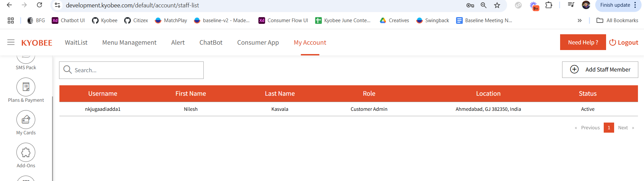Log out using the Logout link
This screenshot has height=181, width=644.
click(x=624, y=43)
